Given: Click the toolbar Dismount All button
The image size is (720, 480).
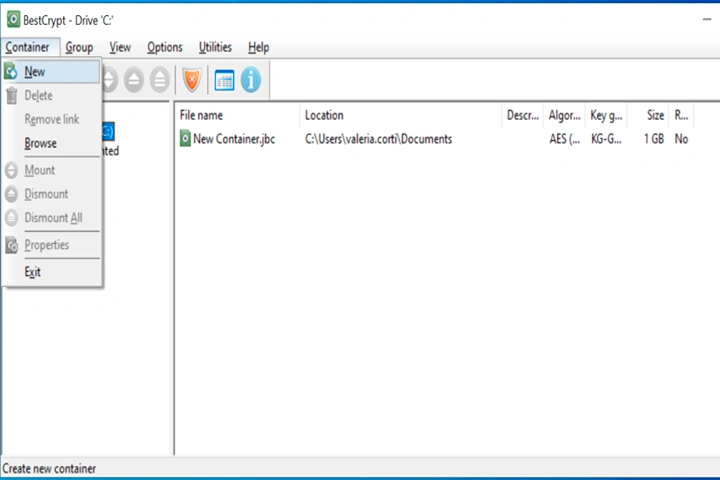Looking at the screenshot, I should pyautogui.click(x=160, y=80).
